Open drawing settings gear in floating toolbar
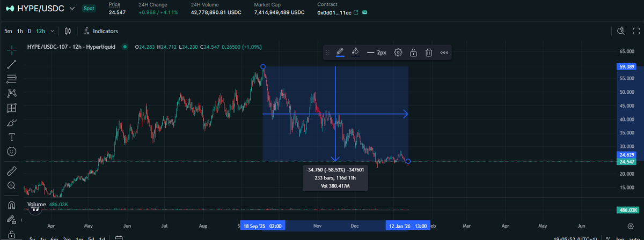The height and width of the screenshot is (240, 644). click(398, 52)
